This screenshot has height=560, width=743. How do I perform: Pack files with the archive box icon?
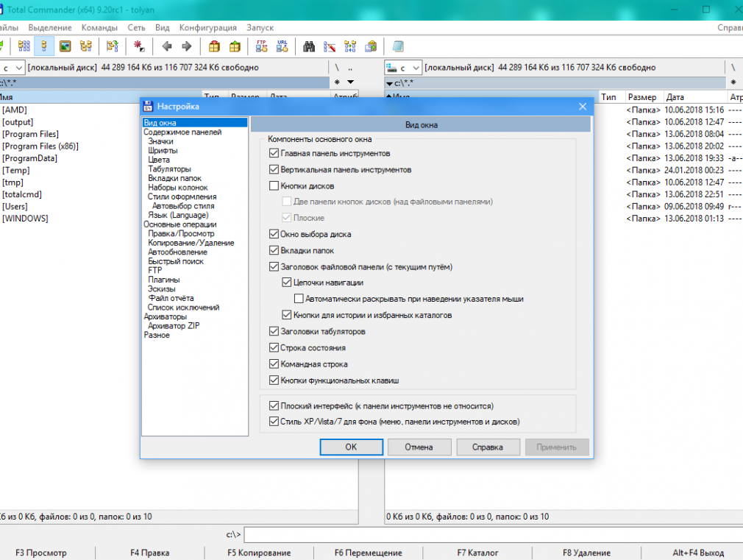pyautogui.click(x=214, y=46)
